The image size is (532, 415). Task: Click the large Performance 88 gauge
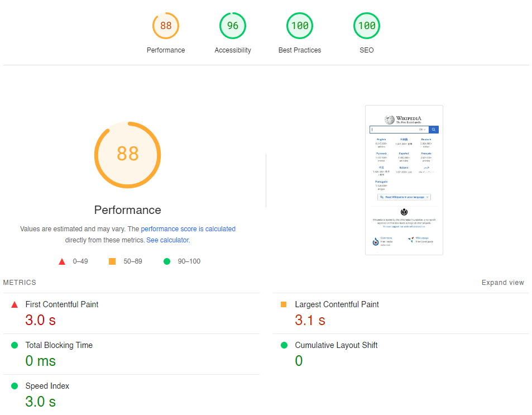[128, 155]
